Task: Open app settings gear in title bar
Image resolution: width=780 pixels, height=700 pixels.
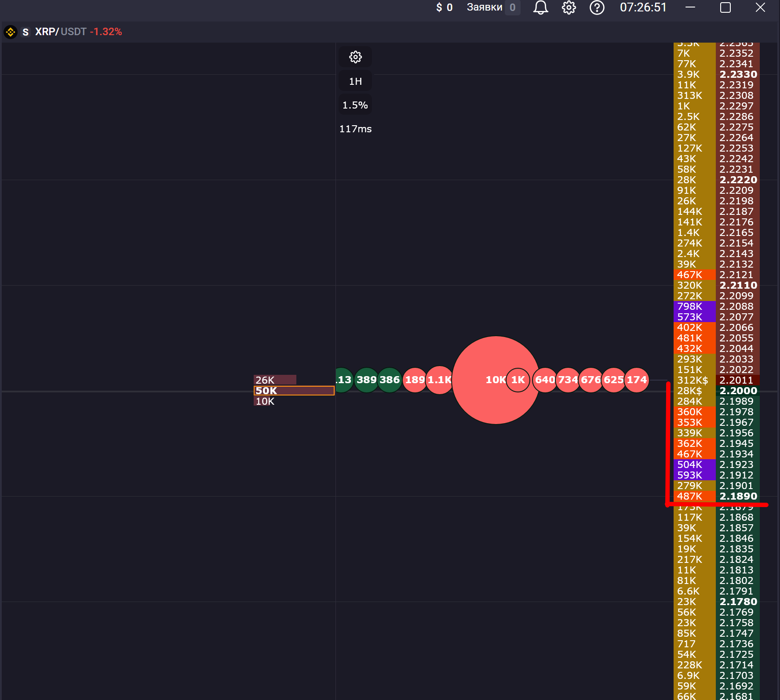Action: (x=569, y=7)
